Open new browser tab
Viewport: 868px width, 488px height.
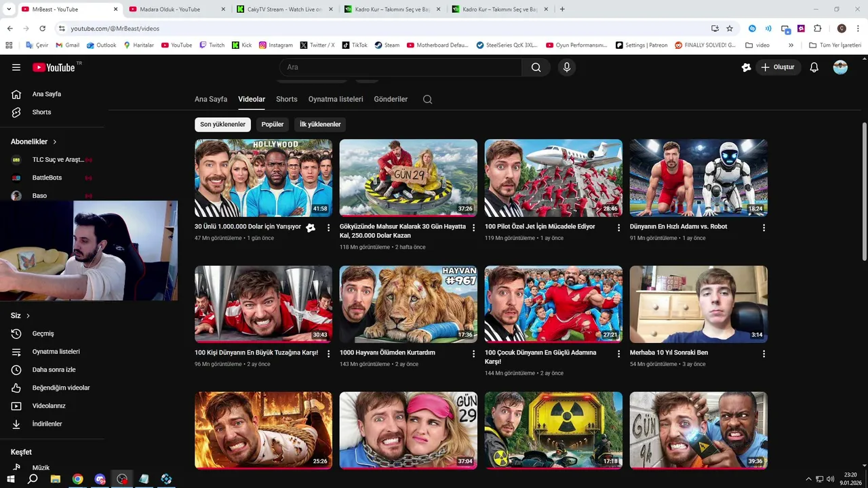click(x=562, y=9)
